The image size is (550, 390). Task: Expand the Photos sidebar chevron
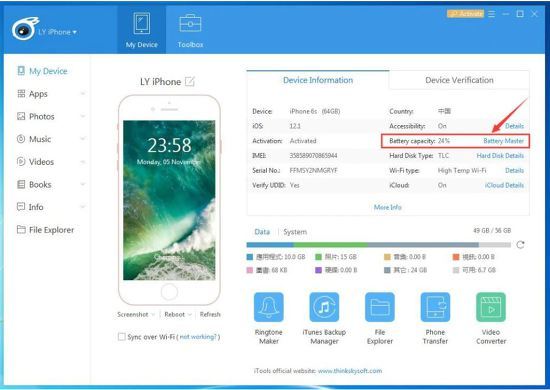[x=83, y=116]
